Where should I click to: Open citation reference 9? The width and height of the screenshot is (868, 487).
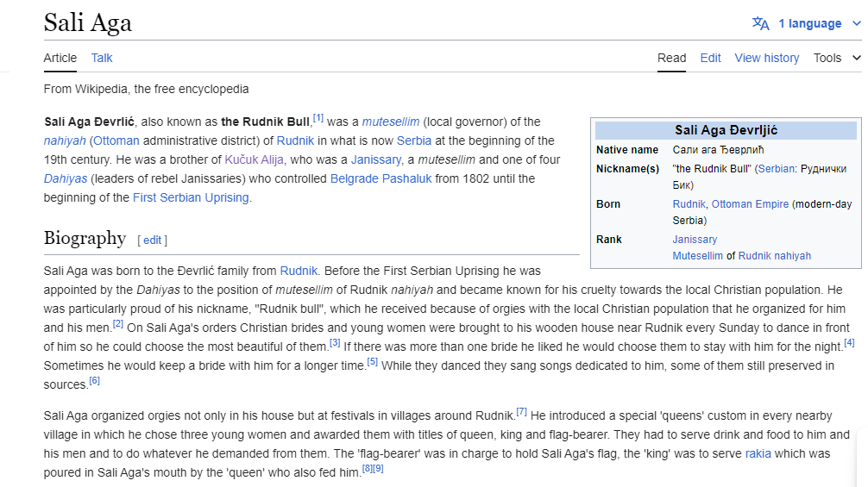(378, 468)
